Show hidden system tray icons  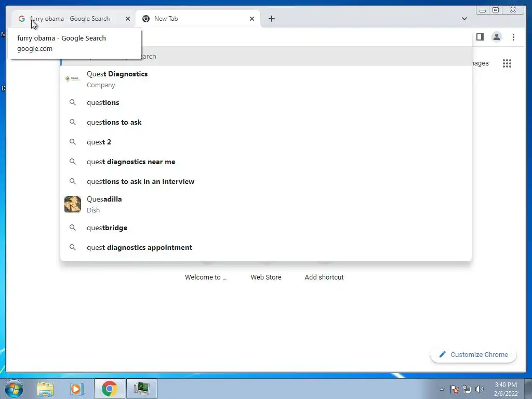[442, 389]
